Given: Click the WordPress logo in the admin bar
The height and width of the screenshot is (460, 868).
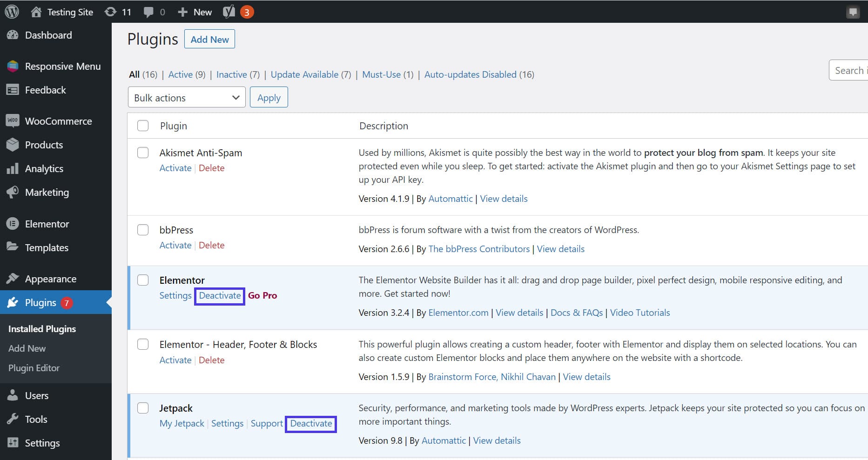Looking at the screenshot, I should 11,11.
